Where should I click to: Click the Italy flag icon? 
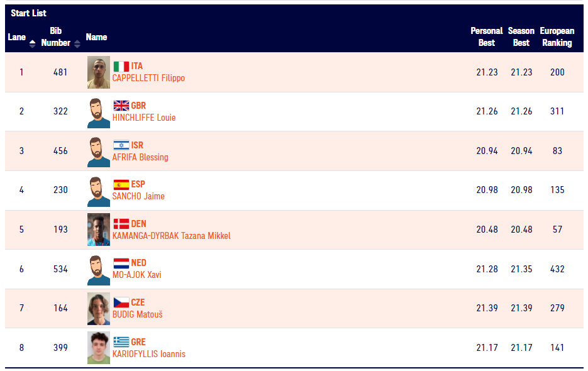click(x=121, y=67)
